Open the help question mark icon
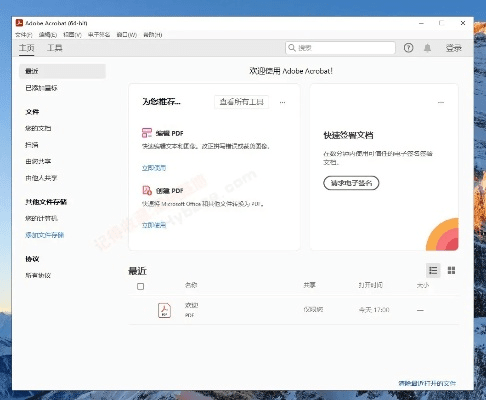The image size is (486, 400). [408, 48]
